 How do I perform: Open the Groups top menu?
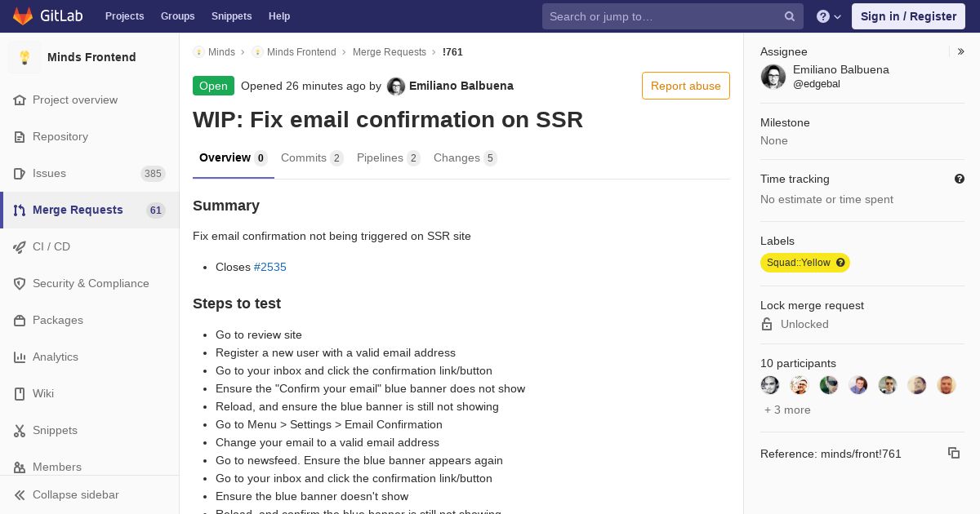pos(178,16)
